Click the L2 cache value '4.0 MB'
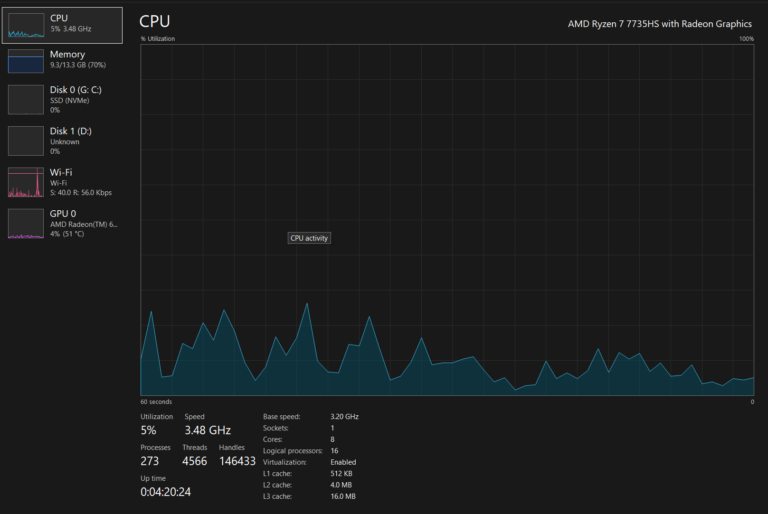Screen dimensions: 768x514 point(341,485)
